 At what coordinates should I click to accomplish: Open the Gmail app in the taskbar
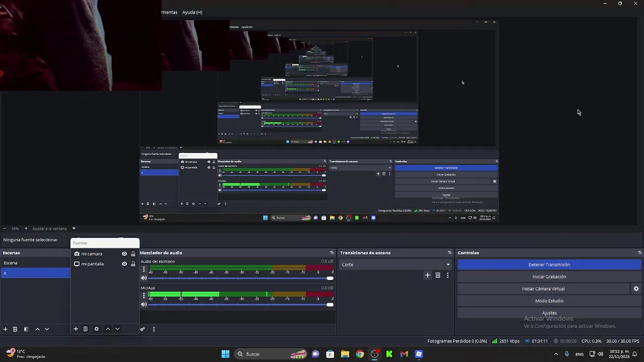pyautogui.click(x=404, y=354)
